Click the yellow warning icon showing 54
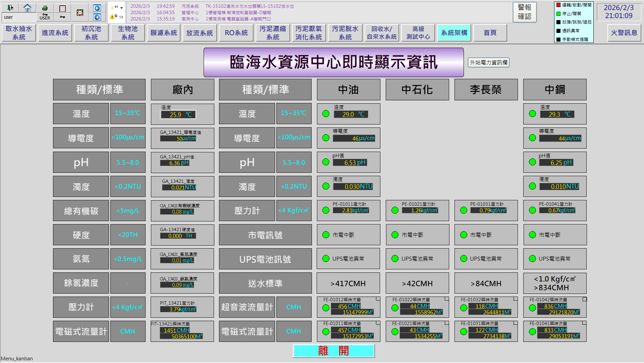 tap(116, 16)
